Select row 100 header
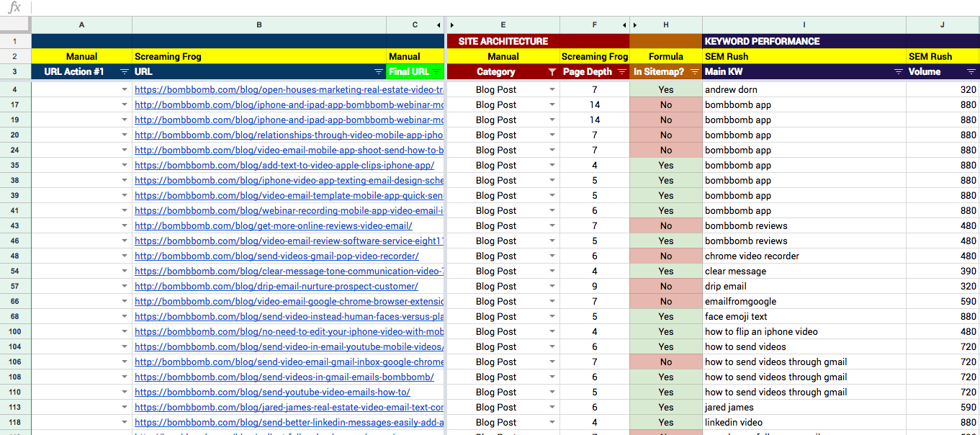 tap(15, 332)
